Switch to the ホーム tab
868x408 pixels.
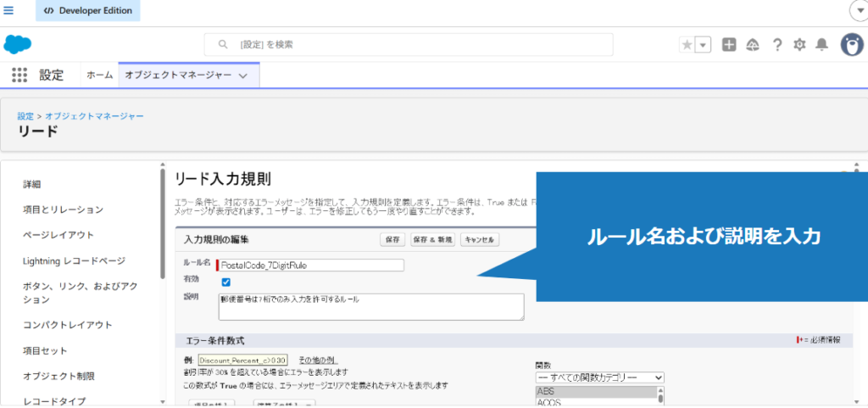(x=99, y=75)
